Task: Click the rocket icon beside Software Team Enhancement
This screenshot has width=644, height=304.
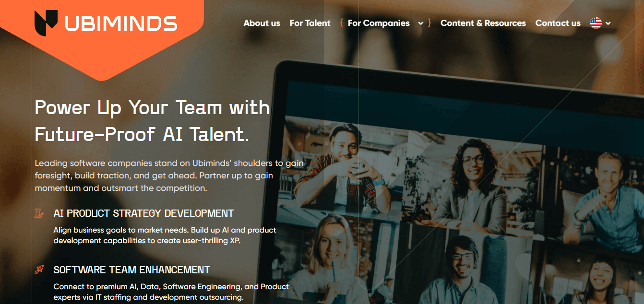Action: pos(39,270)
